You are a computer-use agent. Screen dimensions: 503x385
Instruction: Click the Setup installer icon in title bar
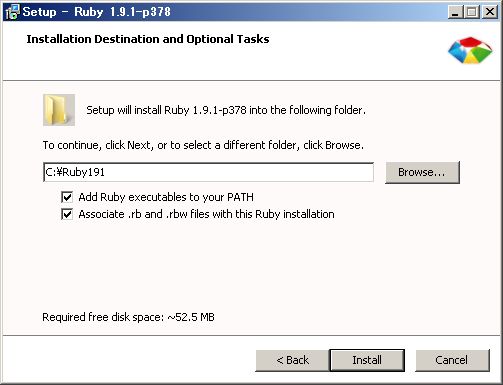13,12
